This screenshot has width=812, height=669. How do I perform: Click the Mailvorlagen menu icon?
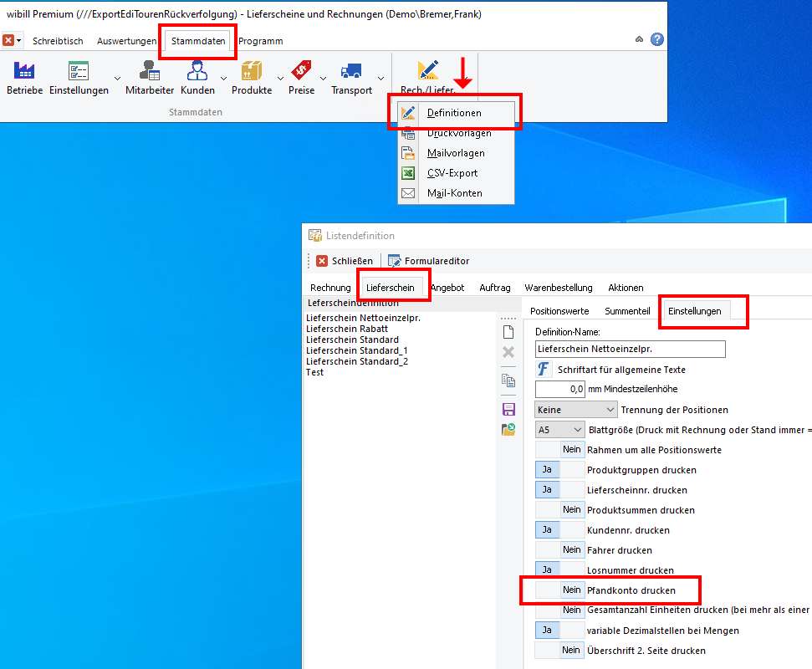tap(408, 153)
